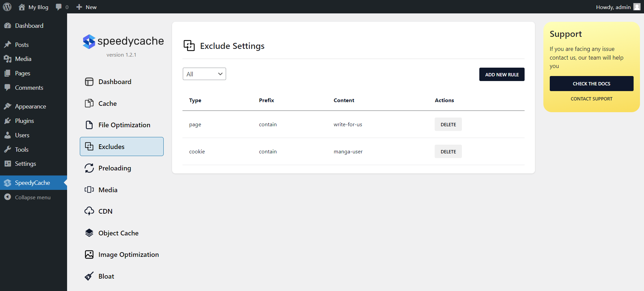Click the File Optimization document icon

tap(89, 125)
